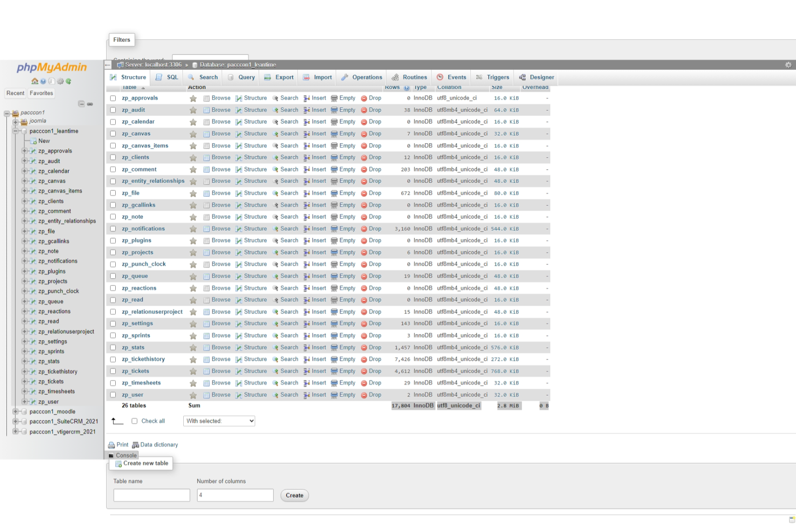Open the Print view icon
This screenshot has width=796, height=532.
tap(112, 444)
